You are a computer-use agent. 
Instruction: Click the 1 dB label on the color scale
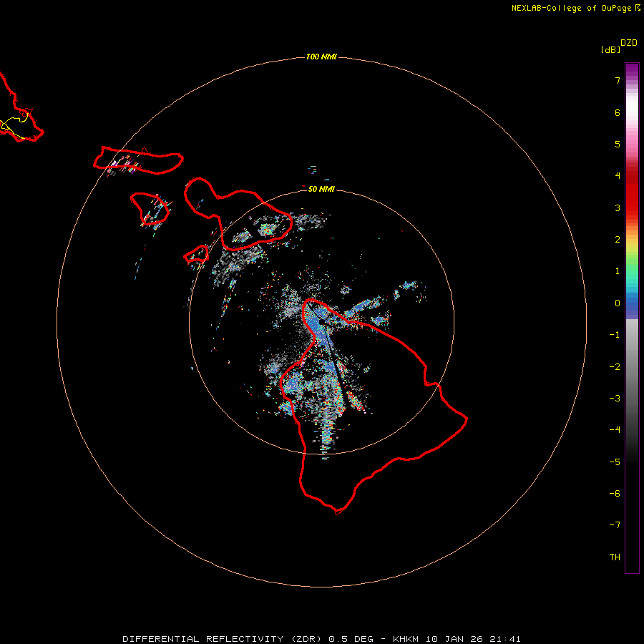pyautogui.click(x=618, y=271)
